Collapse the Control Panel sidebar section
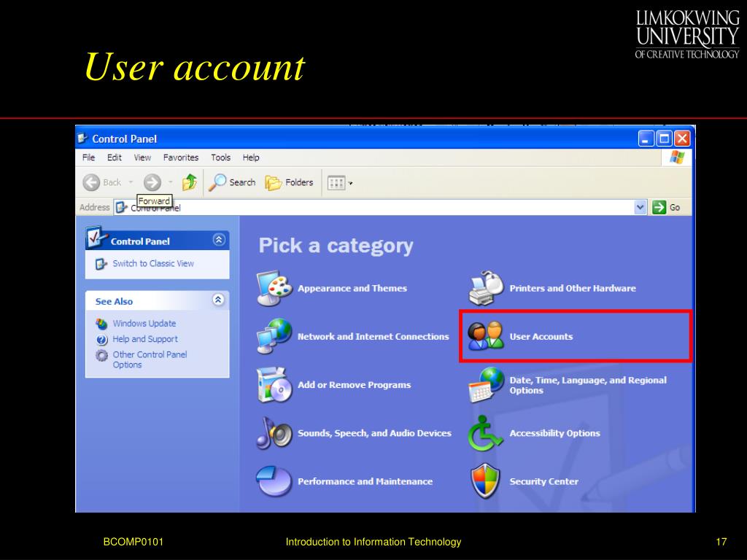The width and height of the screenshot is (747, 560). (x=219, y=239)
